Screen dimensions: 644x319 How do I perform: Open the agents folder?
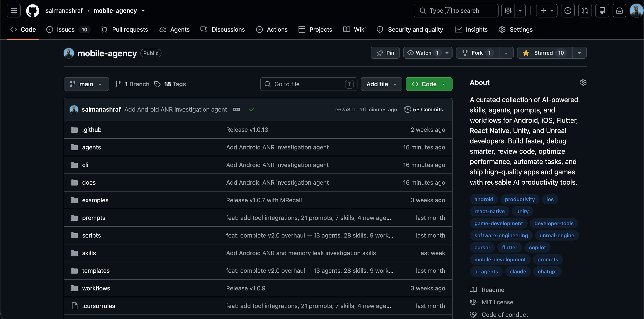91,147
